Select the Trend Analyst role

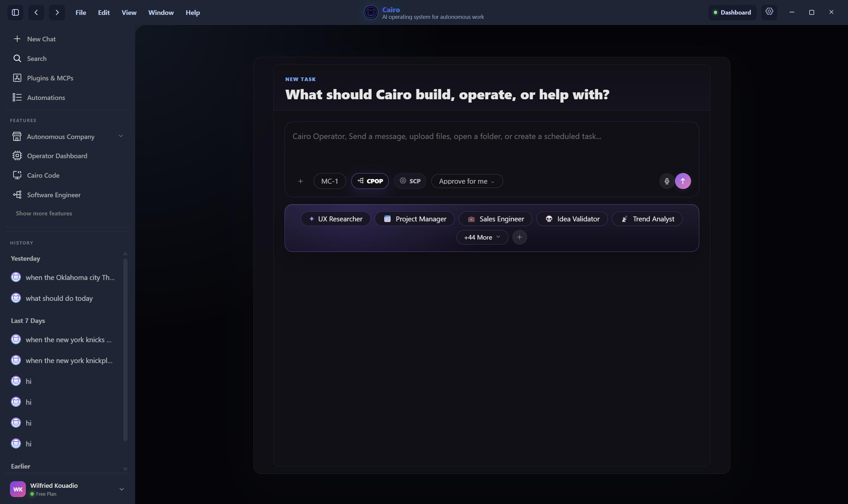click(647, 219)
